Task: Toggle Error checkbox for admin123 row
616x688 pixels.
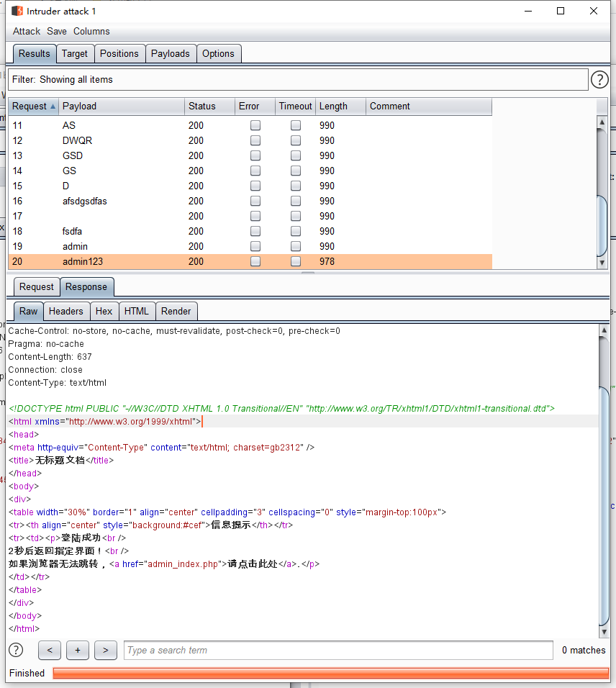Action: (255, 261)
